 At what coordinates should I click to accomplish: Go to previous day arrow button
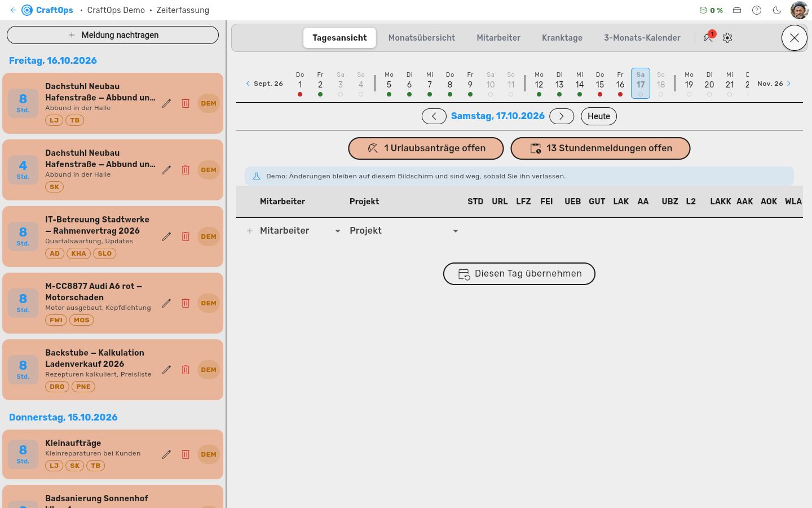(x=434, y=116)
